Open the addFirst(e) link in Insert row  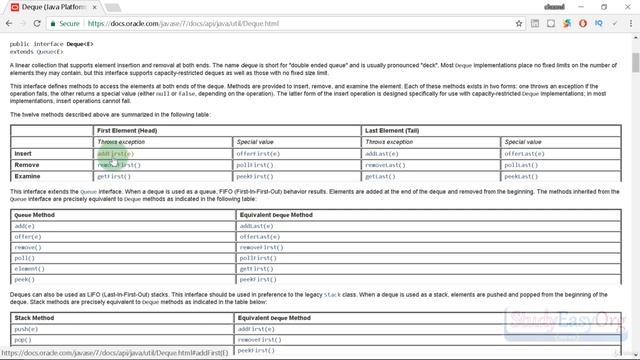pos(115,154)
